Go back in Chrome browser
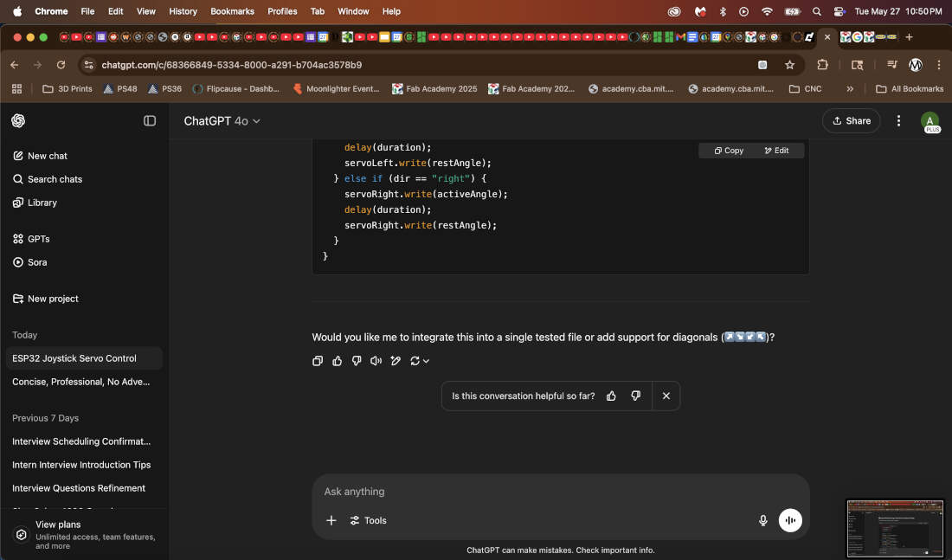The height and width of the screenshot is (560, 952). tap(15, 65)
